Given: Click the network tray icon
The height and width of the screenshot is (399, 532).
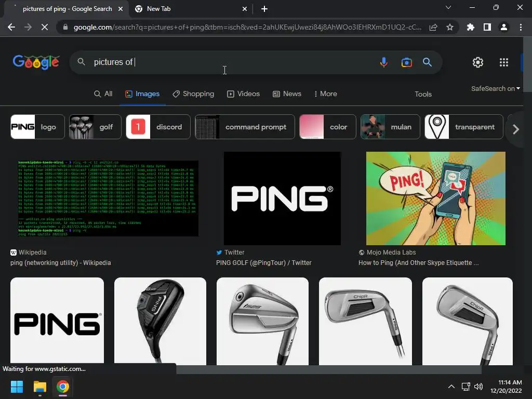Looking at the screenshot, I should [x=465, y=387].
